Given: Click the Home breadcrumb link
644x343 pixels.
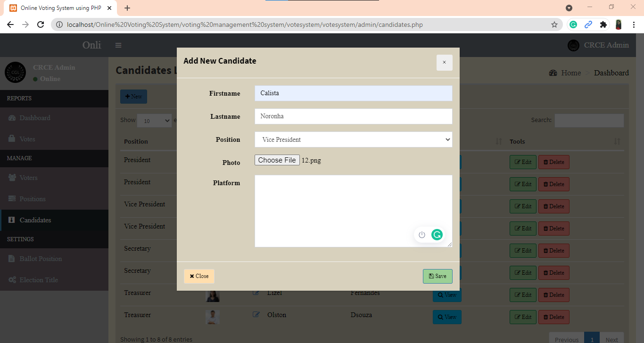Looking at the screenshot, I should [565, 73].
